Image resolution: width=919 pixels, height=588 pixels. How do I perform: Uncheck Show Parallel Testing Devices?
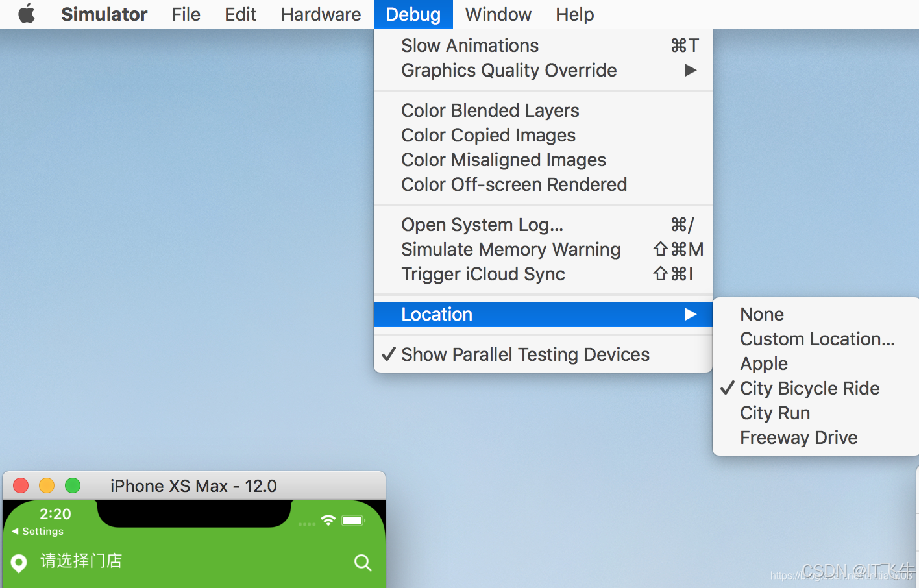[x=543, y=354]
